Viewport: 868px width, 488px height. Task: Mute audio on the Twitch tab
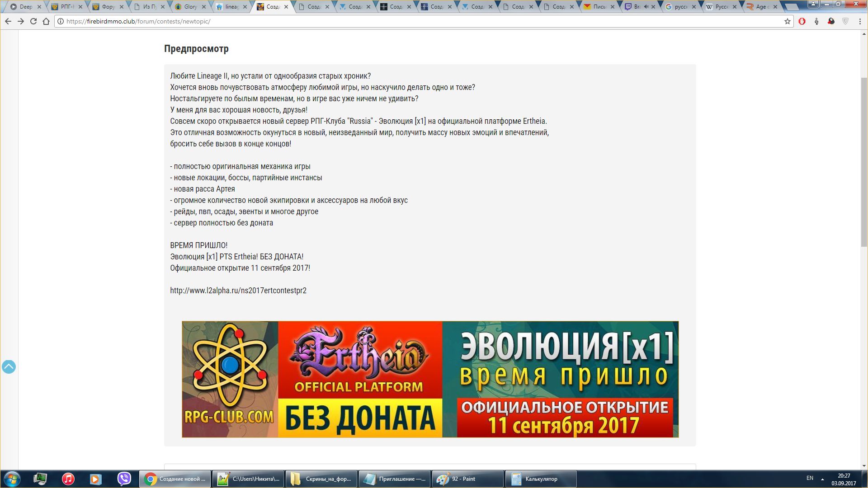(x=646, y=7)
